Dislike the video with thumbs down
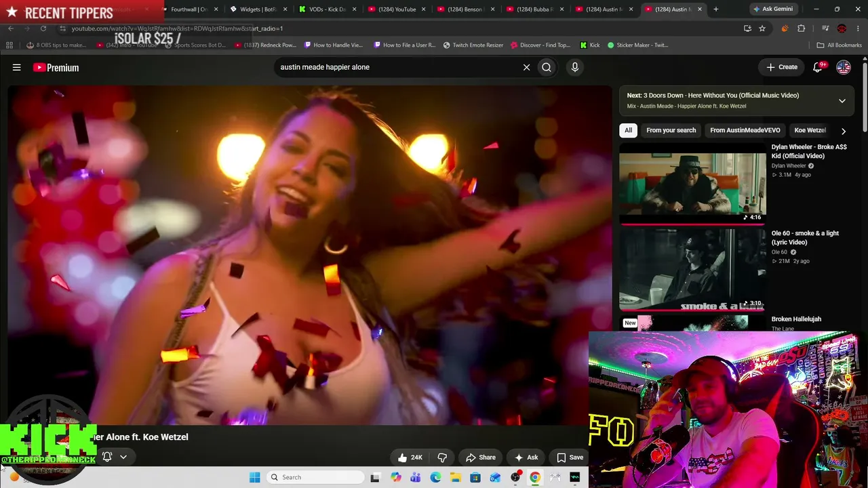Screen dimensions: 868x488 coord(442,457)
